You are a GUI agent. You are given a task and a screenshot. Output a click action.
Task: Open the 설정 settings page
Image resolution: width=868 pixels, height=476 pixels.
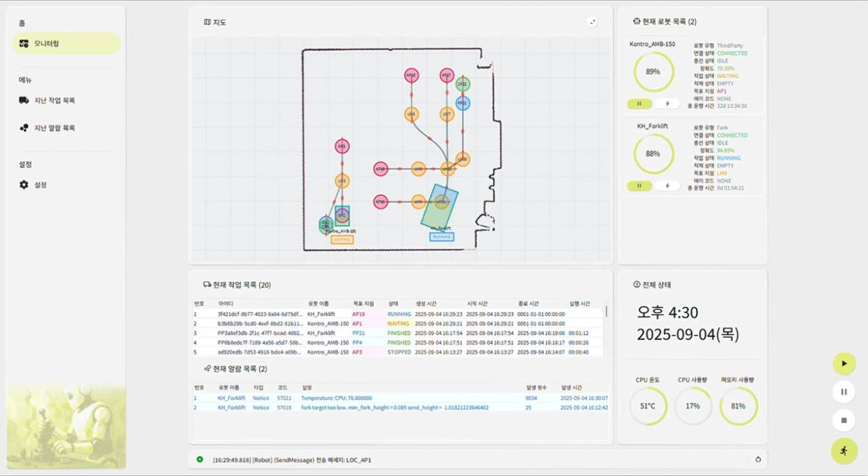40,185
